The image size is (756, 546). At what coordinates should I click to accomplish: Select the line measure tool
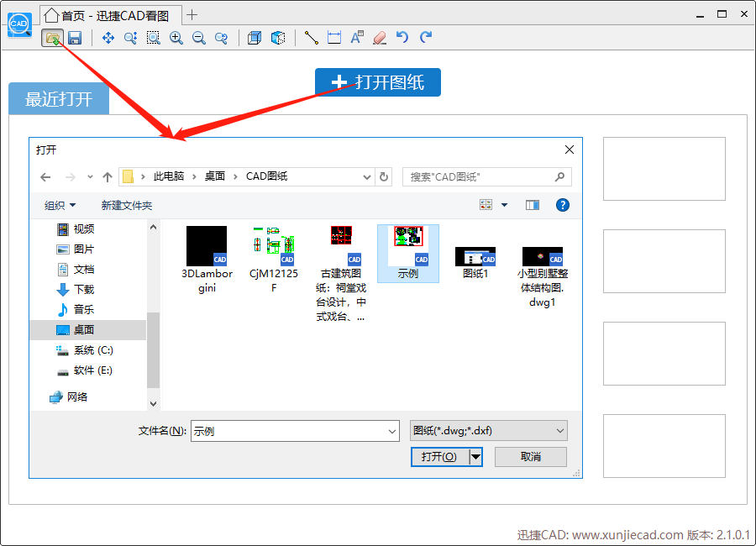[311, 38]
